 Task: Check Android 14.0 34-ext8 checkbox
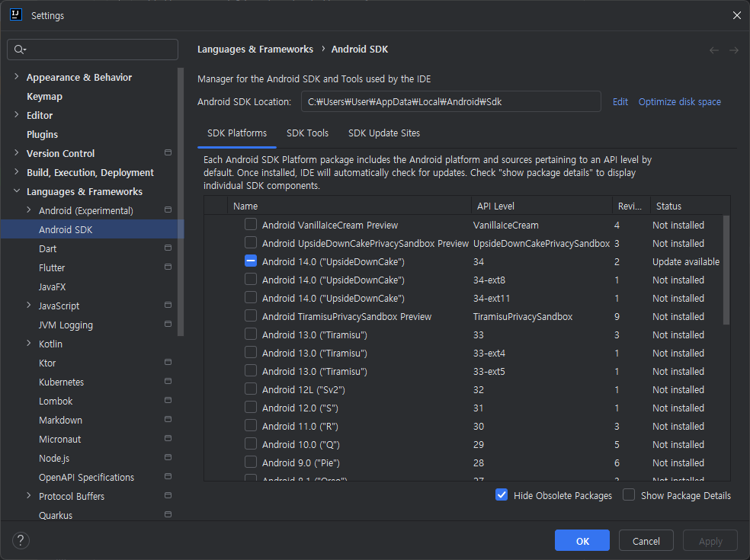click(x=251, y=279)
